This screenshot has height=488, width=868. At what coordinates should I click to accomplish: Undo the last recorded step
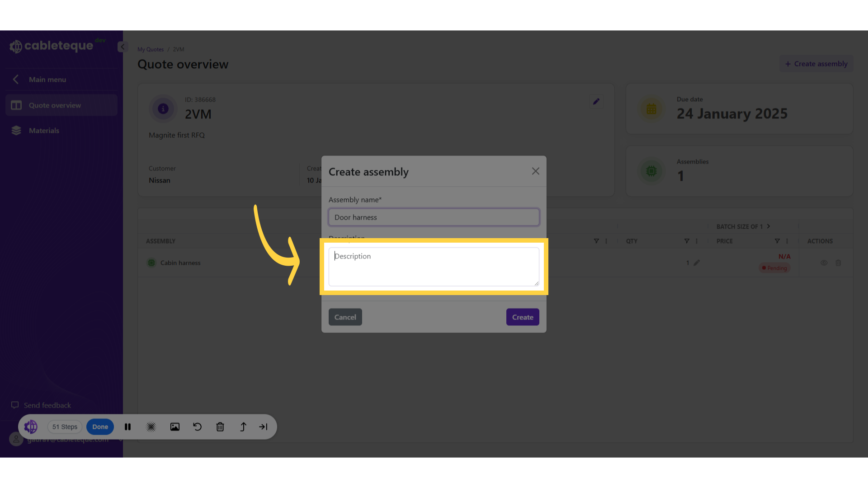[x=197, y=427]
